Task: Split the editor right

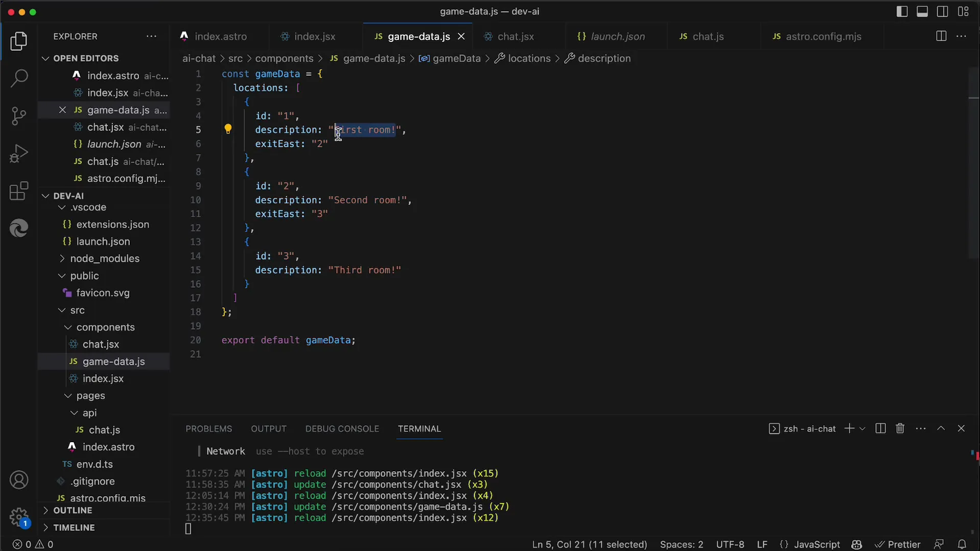Action: click(941, 36)
